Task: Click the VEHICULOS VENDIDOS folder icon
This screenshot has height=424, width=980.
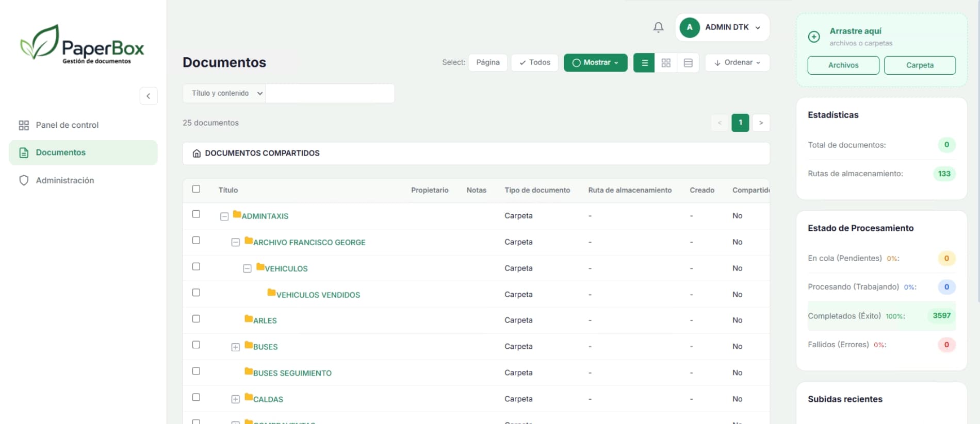Action: pyautogui.click(x=271, y=293)
